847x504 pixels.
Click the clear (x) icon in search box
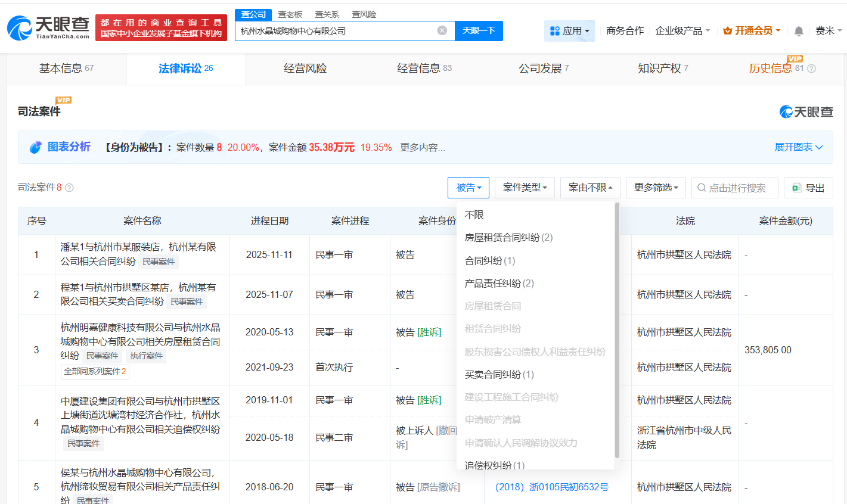tap(441, 30)
